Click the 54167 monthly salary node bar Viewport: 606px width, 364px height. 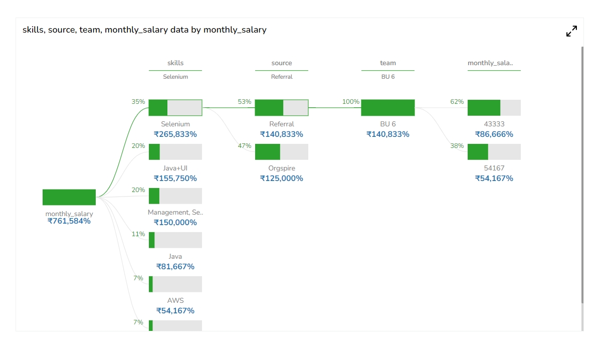pyautogui.click(x=494, y=152)
